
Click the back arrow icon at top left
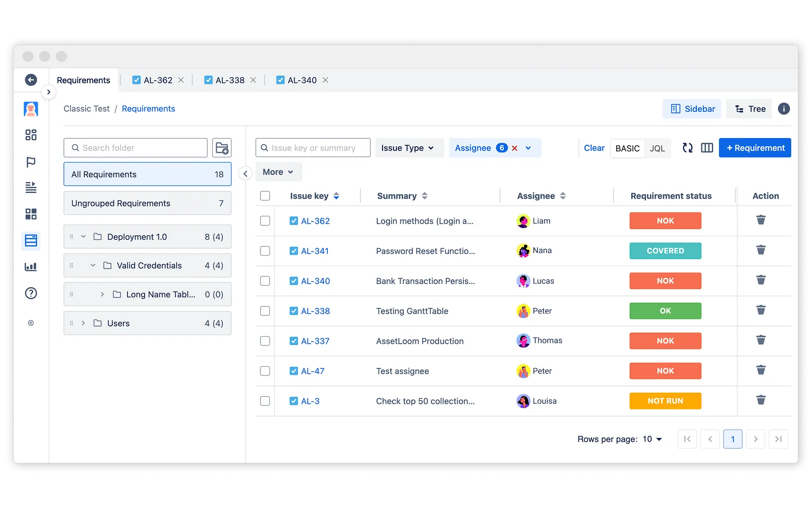pos(31,80)
